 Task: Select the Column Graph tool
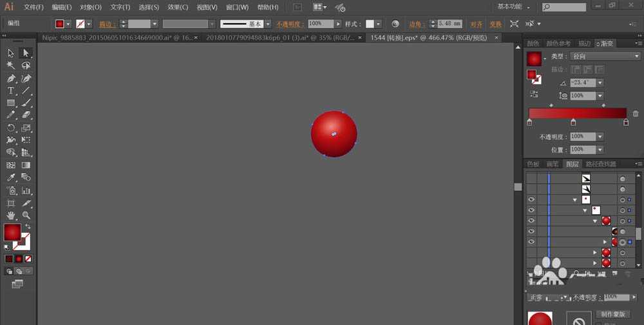(26, 190)
